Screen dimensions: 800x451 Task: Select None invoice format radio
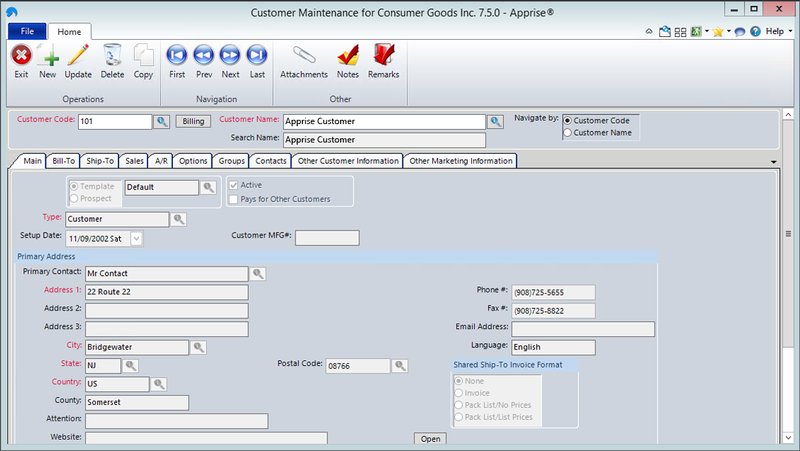tap(458, 381)
